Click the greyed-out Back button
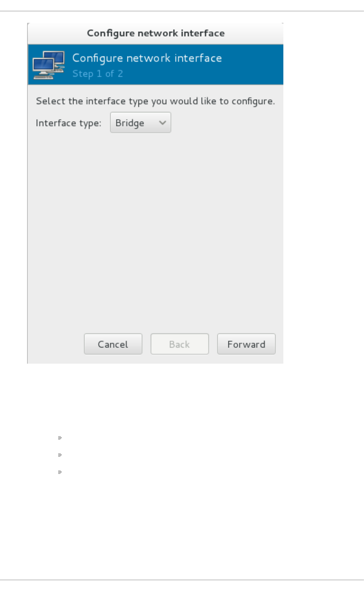 (180, 344)
